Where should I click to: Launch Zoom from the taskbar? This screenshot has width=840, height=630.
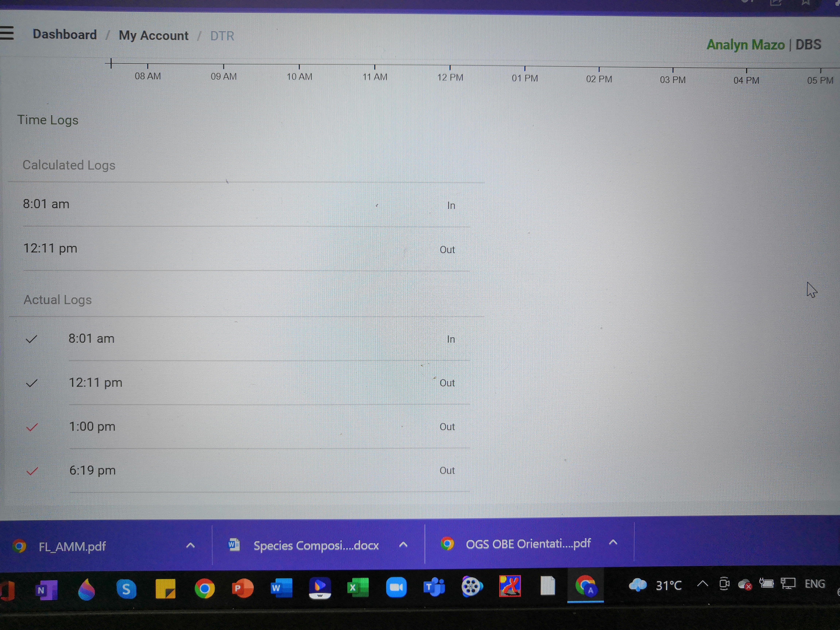[x=396, y=588]
